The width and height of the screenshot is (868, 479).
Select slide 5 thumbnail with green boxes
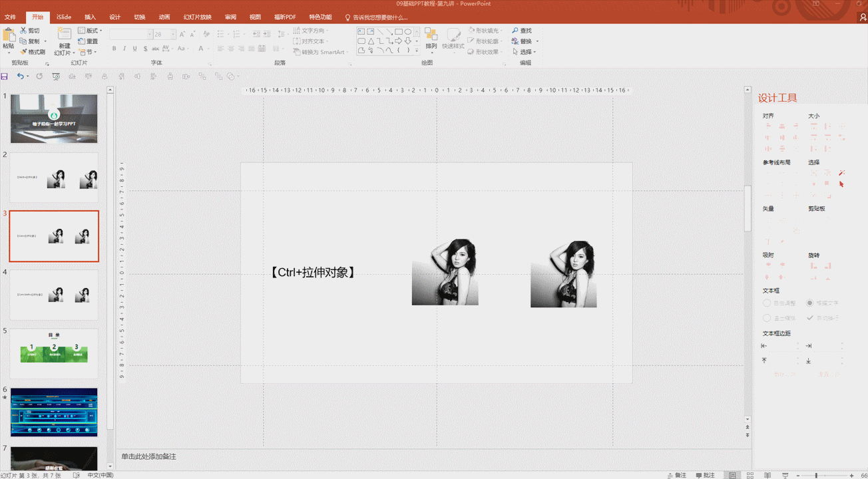pos(54,353)
